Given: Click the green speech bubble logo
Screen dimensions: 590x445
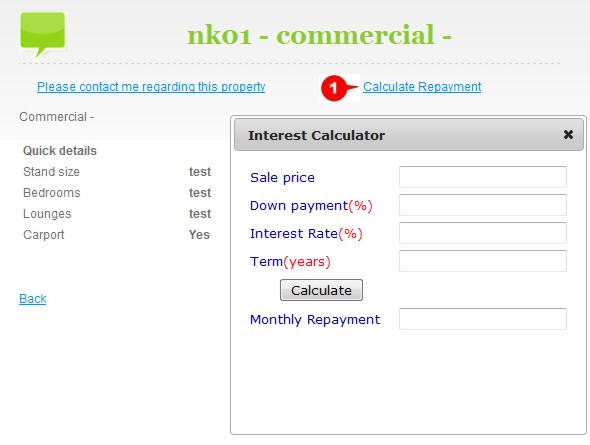Looking at the screenshot, I should coord(43,35).
